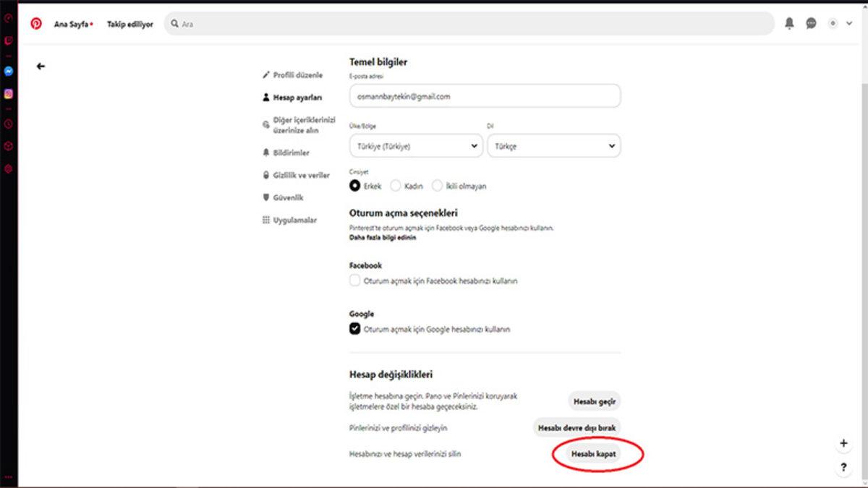Open Instagram from the browser sidebar

[x=8, y=92]
